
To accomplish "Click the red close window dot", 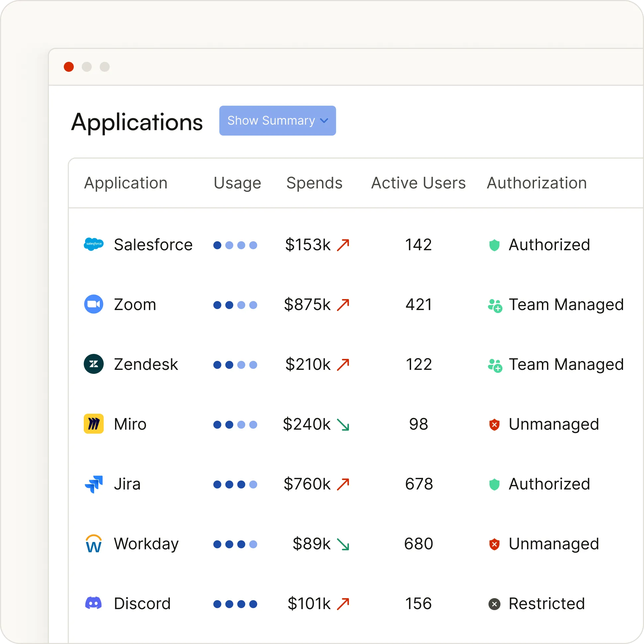I will [x=69, y=67].
